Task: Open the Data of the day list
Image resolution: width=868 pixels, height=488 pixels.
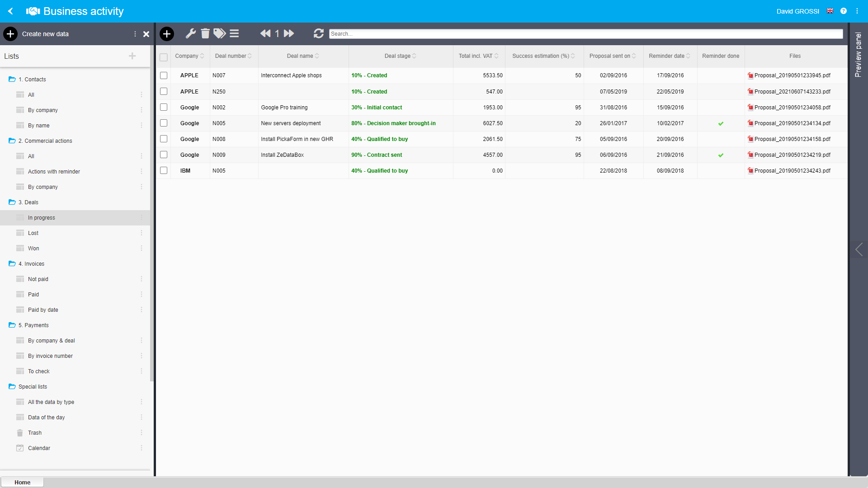Action: tap(46, 418)
